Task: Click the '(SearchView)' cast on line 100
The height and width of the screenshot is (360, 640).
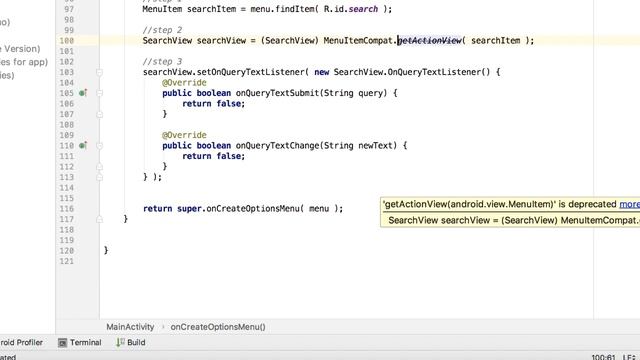Action: click(x=289, y=40)
